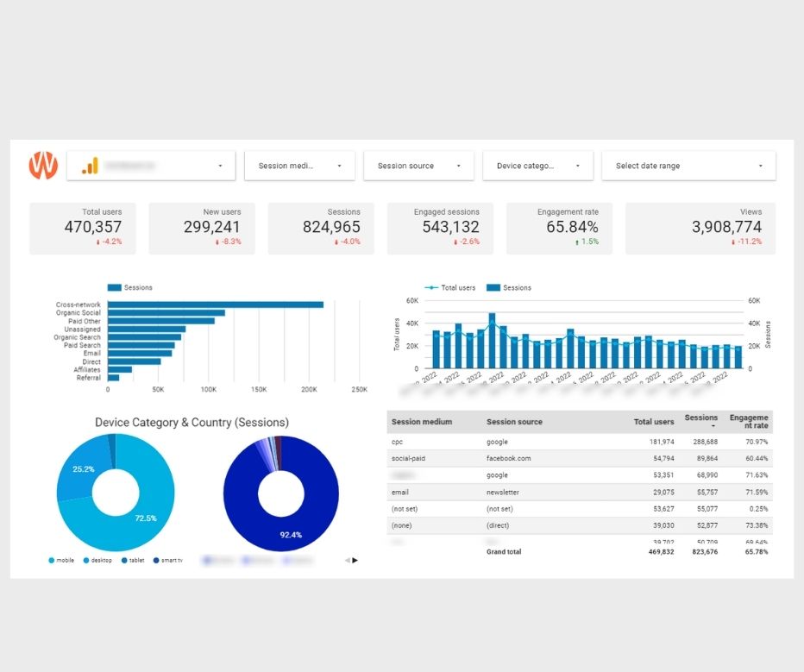Open the Session medium filter dropdown
Screen dimensions: 804x672
[x=299, y=166]
